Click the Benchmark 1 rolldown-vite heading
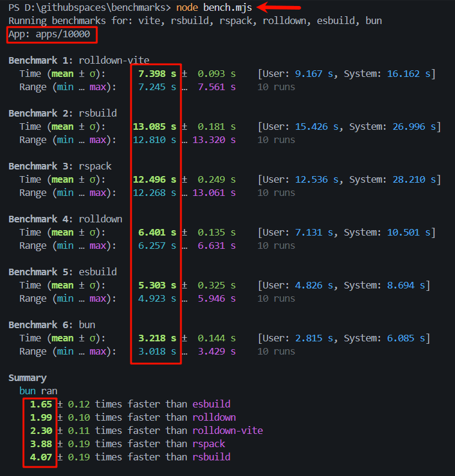This screenshot has width=455, height=476. pos(79,61)
